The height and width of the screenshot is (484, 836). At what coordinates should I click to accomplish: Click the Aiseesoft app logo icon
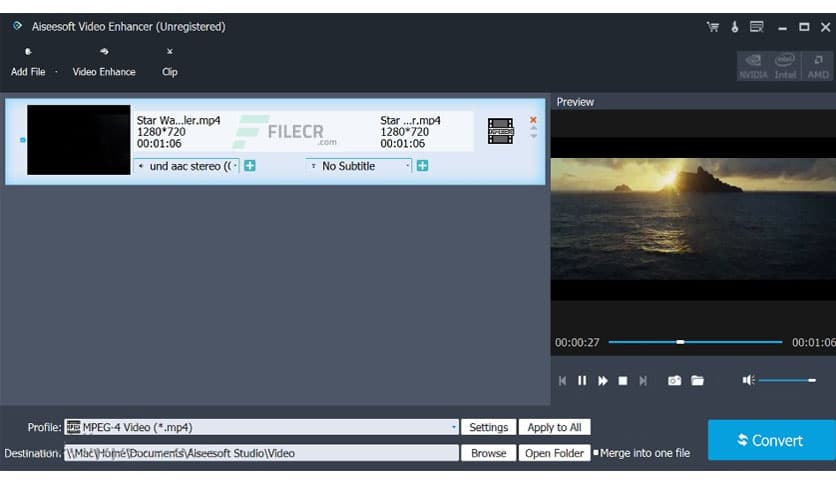click(17, 26)
